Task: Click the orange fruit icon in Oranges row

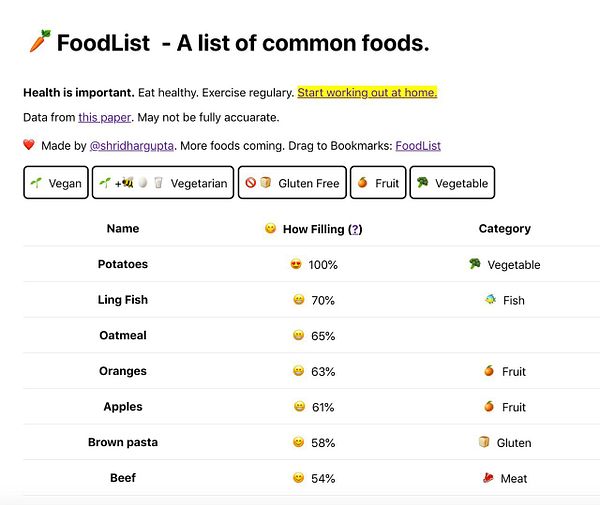Action: (489, 371)
